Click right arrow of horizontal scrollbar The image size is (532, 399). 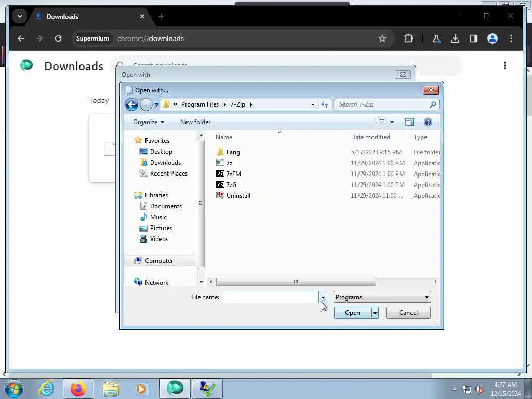tap(435, 282)
